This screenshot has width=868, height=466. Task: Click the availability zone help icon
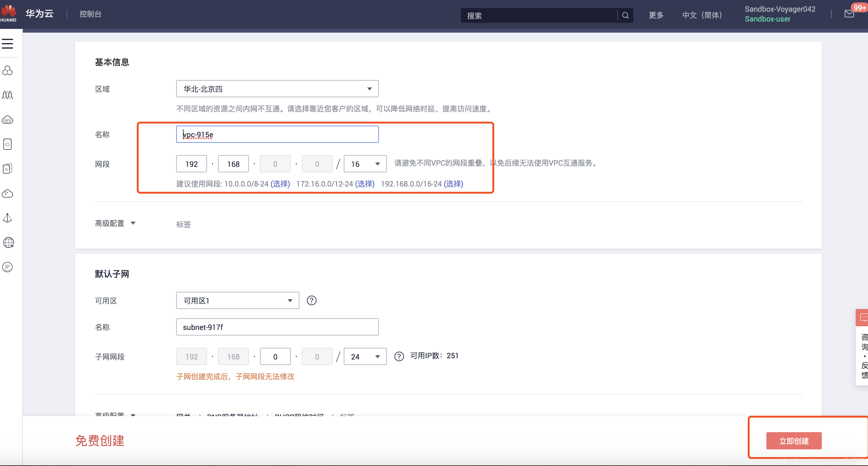click(x=312, y=300)
